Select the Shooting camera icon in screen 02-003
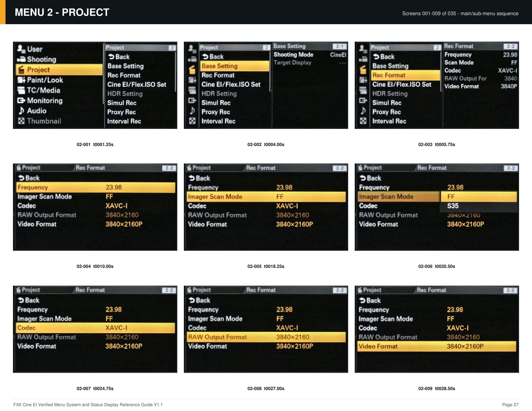Screen dimensions: 532x411 (363, 59)
